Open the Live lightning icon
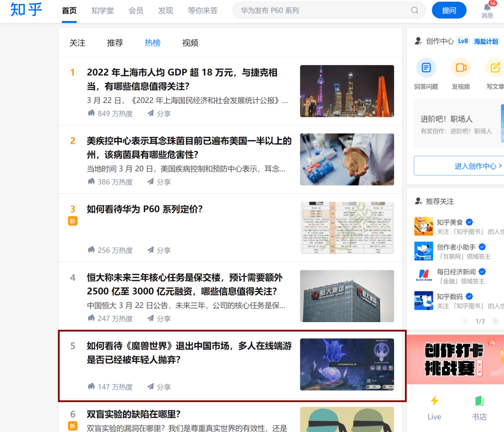The height and width of the screenshot is (432, 504). [x=434, y=401]
